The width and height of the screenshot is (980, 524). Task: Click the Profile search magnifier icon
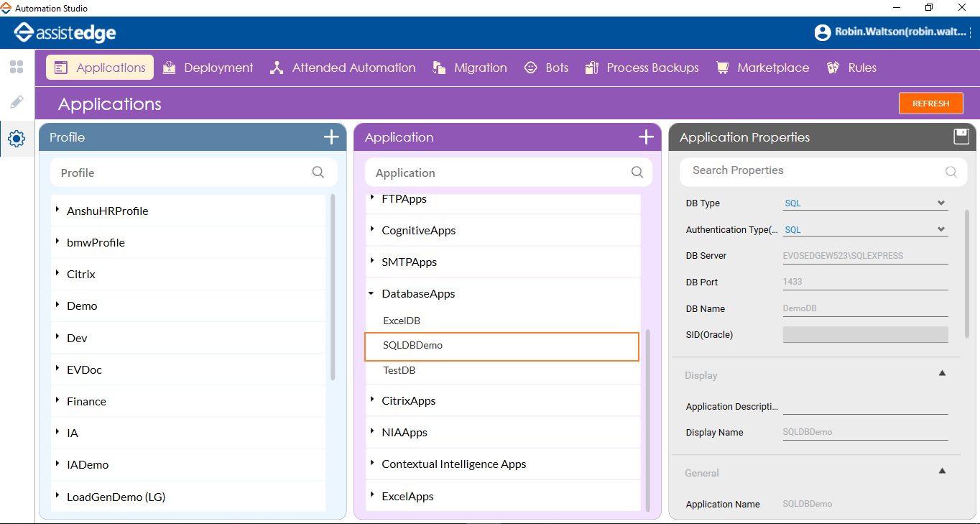tap(318, 173)
